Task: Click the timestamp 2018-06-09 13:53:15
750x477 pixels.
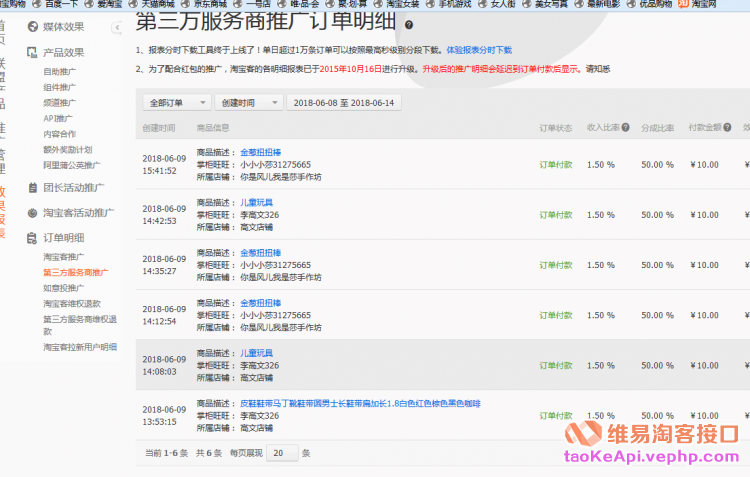Action: click(164, 416)
